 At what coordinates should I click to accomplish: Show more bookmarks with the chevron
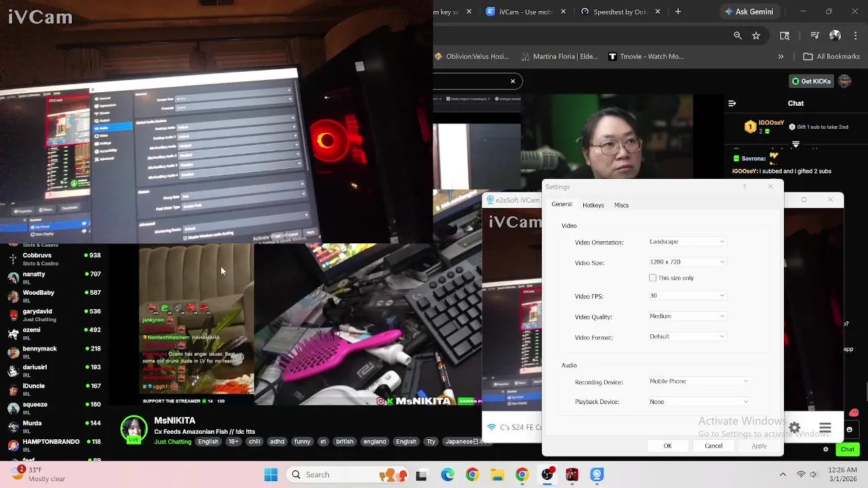click(781, 57)
